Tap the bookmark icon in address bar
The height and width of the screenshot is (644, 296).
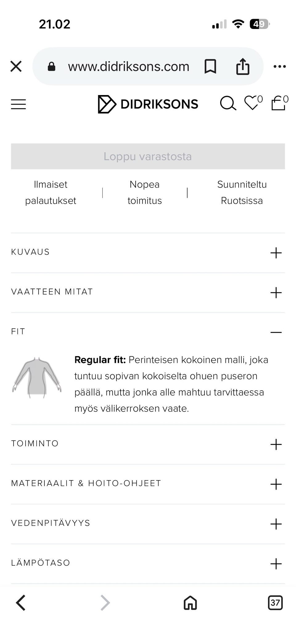coord(210,66)
